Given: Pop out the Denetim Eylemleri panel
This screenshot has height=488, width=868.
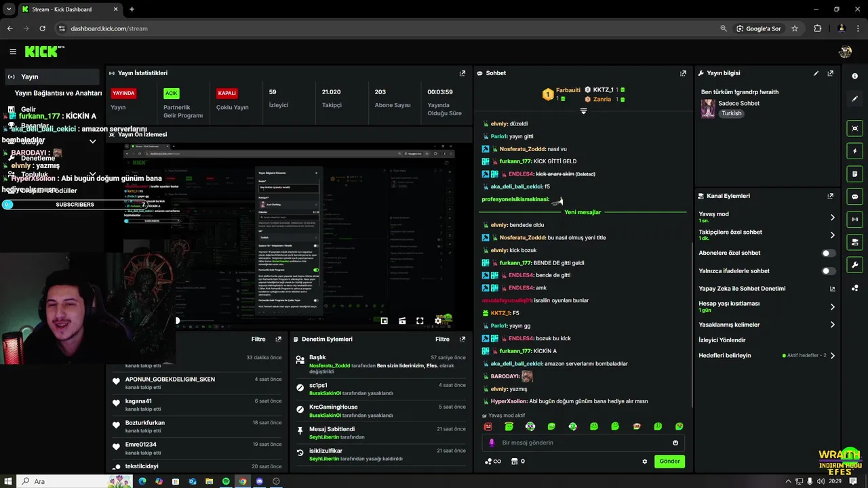Looking at the screenshot, I should pyautogui.click(x=462, y=339).
